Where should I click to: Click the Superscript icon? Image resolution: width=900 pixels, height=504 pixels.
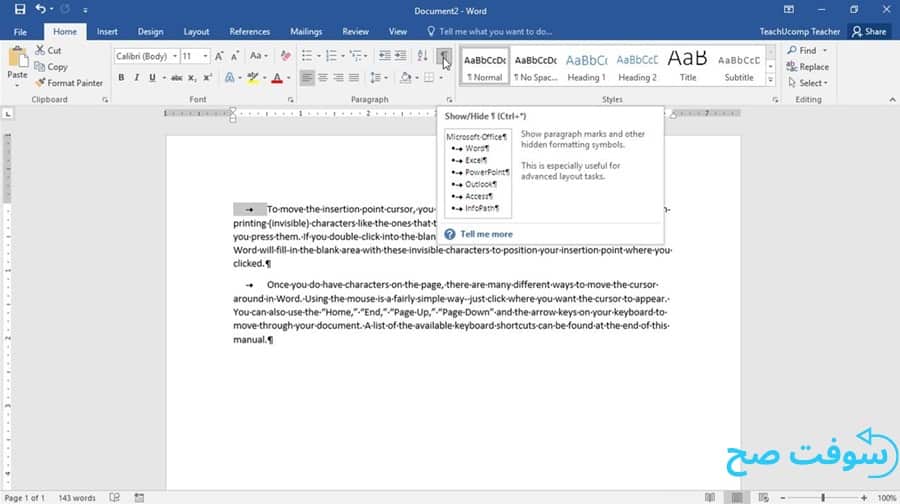point(208,77)
